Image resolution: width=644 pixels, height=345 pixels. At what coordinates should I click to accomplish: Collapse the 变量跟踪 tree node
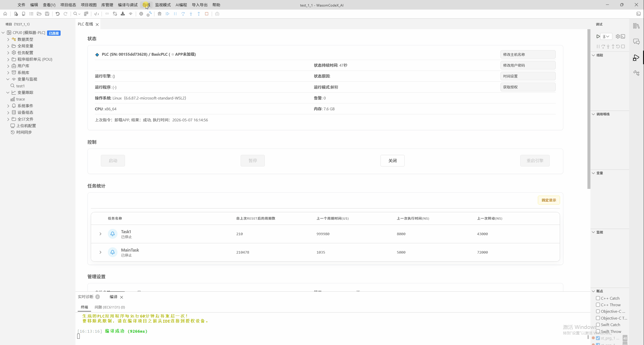pos(8,93)
